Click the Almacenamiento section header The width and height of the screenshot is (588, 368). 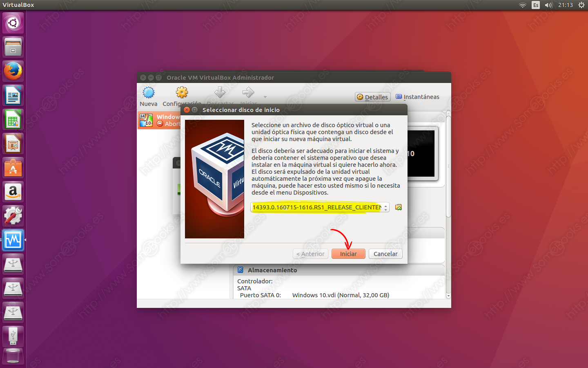tap(272, 270)
